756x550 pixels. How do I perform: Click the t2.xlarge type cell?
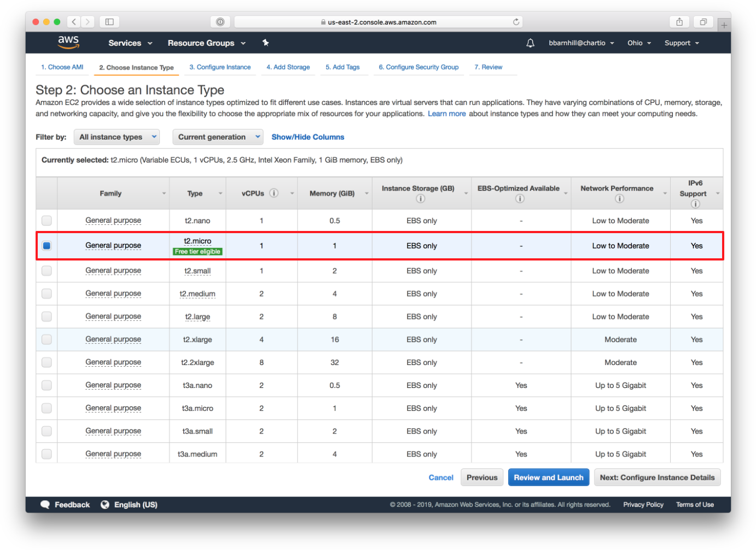pyautogui.click(x=197, y=339)
